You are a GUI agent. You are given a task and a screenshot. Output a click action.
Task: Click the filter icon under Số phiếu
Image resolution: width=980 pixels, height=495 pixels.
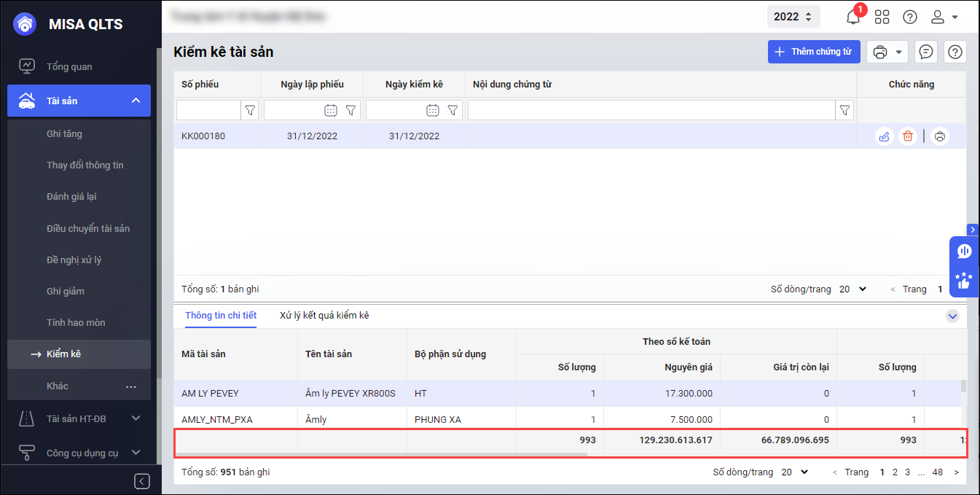[x=250, y=110]
